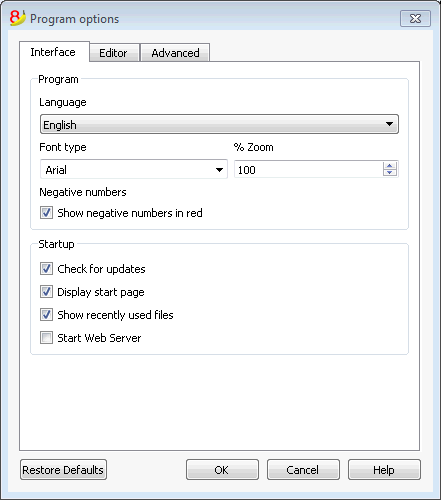This screenshot has width=441, height=500.
Task: Open the Language dropdown arrow
Action: click(389, 124)
